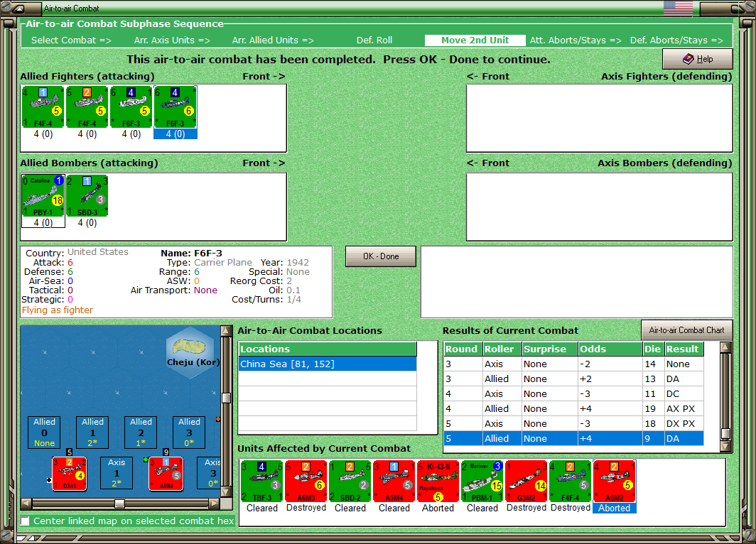Click the Surprise column header

pos(550,349)
